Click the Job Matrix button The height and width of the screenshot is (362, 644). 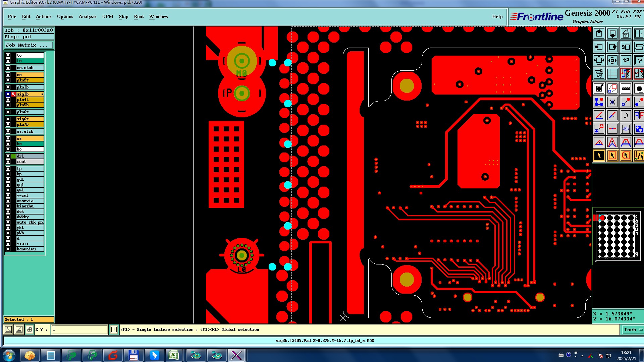29,45
